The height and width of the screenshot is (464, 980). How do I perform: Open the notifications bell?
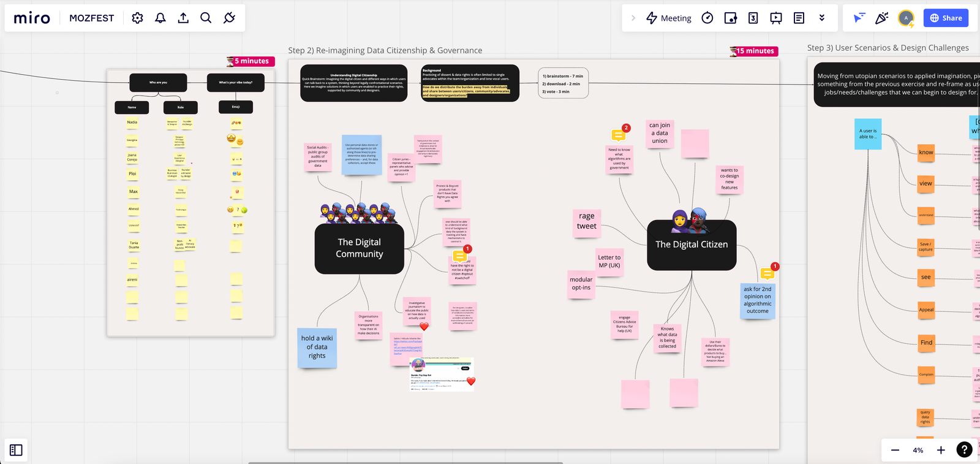160,18
